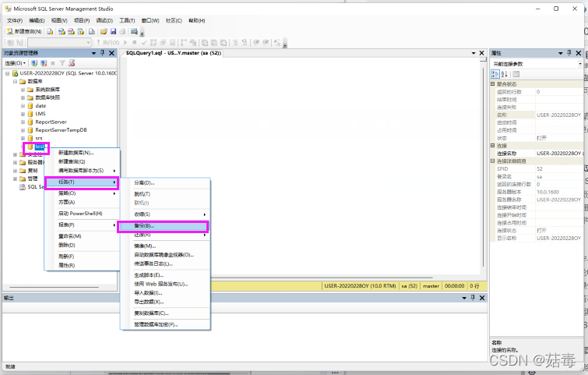588x375 pixels.
Task: Select the LMS database icon
Action: coord(30,114)
